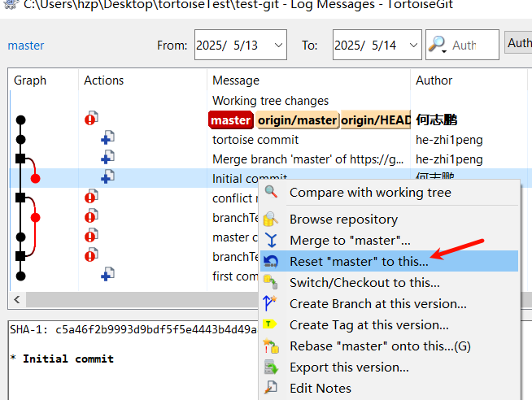Select the Working tree changes row
The image size is (532, 400).
(x=270, y=101)
